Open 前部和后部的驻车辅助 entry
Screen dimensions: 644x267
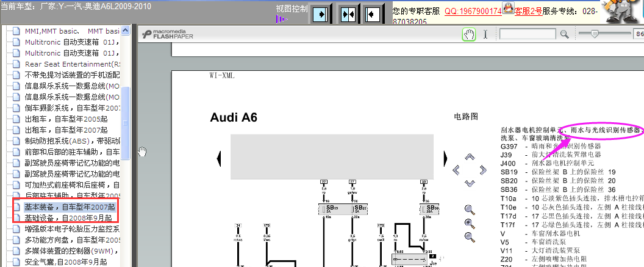[73, 152]
